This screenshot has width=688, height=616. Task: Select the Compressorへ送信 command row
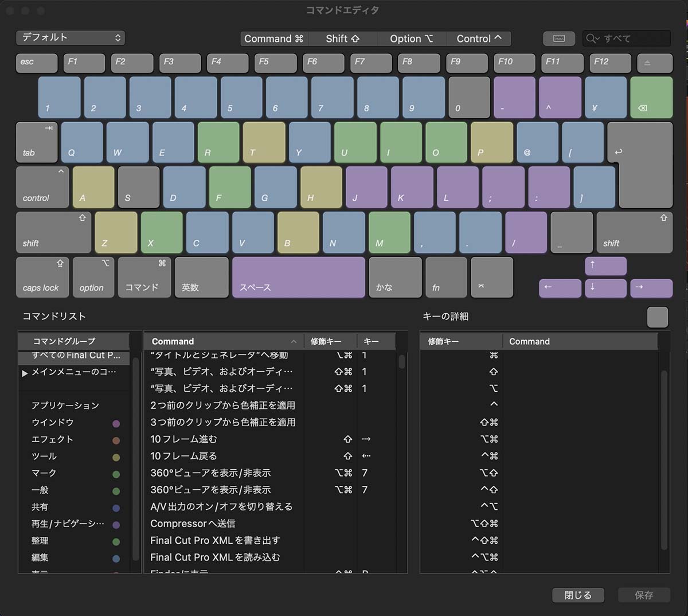click(x=271, y=524)
